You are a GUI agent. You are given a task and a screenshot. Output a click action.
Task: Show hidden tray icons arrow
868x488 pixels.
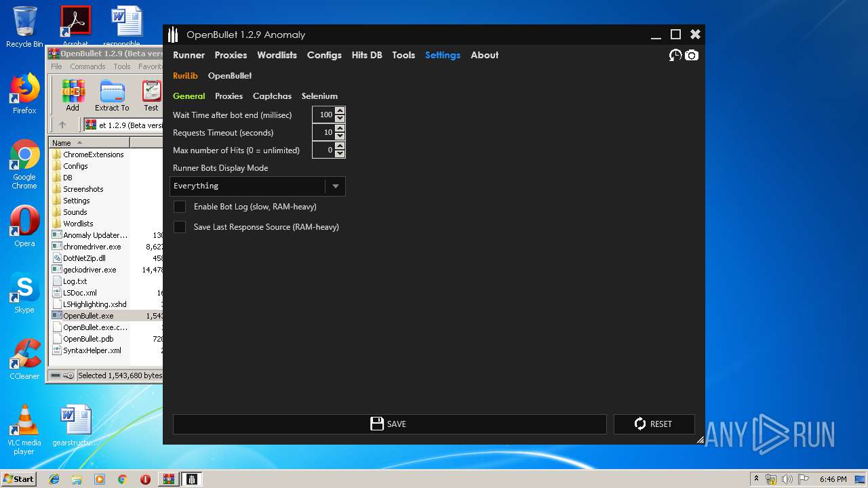tap(756, 479)
